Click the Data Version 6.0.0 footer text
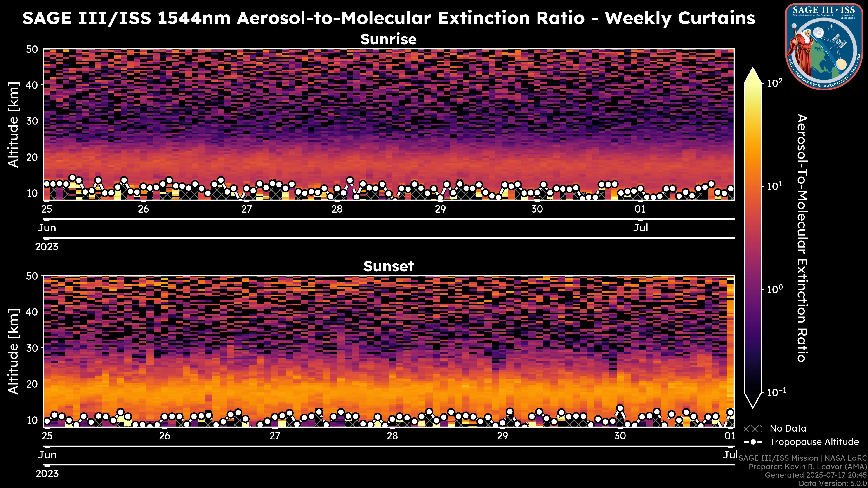868x488 pixels. [x=833, y=484]
